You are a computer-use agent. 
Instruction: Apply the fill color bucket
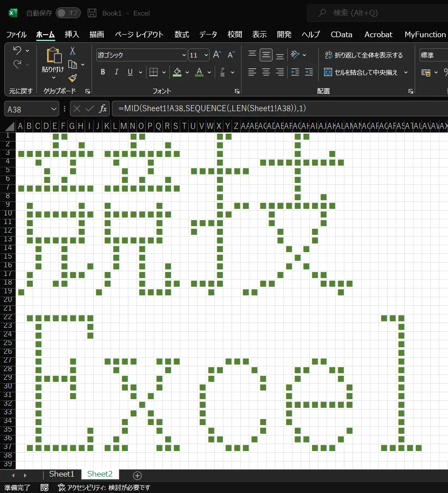[177, 72]
